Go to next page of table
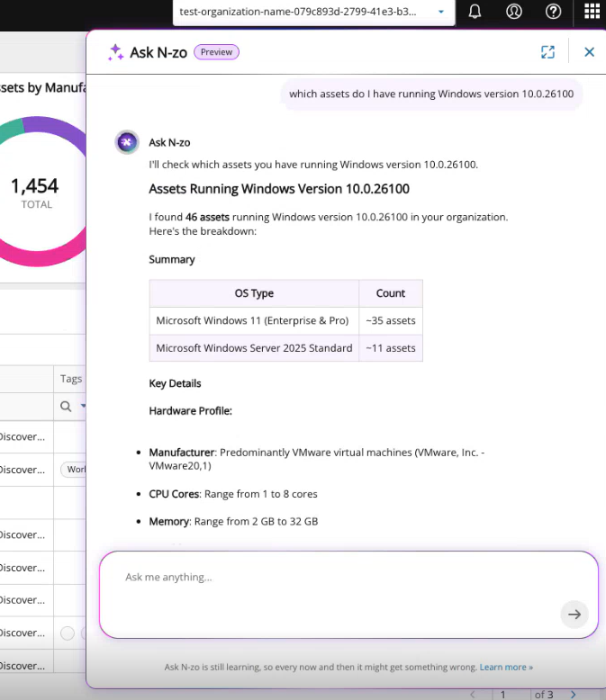This screenshot has height=700, width=606. click(574, 695)
